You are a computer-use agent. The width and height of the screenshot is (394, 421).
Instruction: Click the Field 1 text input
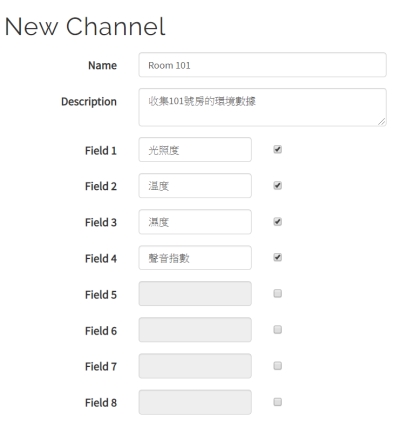[x=195, y=150]
